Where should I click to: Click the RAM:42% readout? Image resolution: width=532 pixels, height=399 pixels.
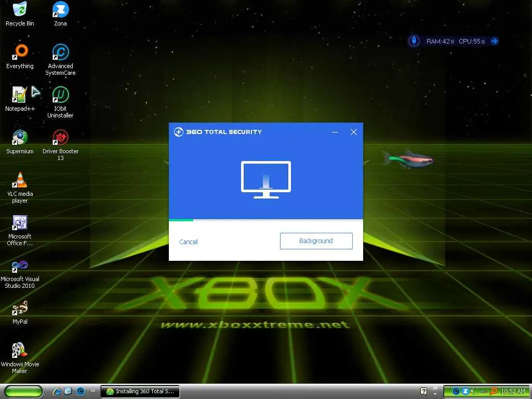(x=440, y=42)
